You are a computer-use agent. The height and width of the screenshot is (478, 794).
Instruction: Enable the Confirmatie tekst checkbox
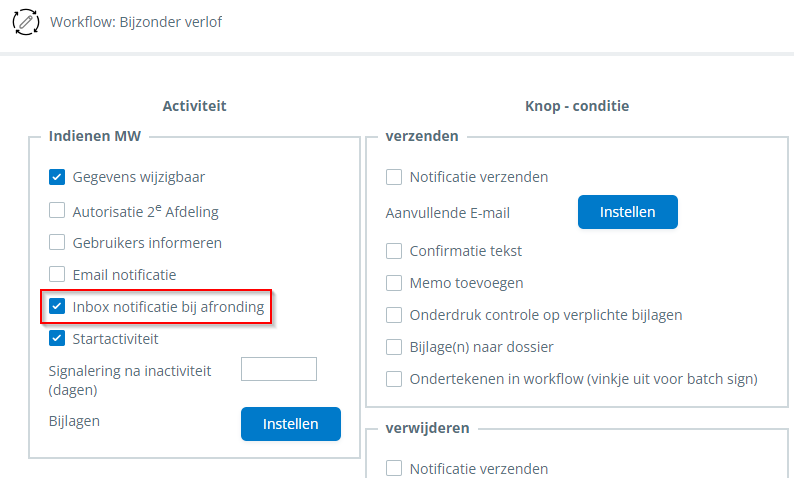pyautogui.click(x=394, y=251)
